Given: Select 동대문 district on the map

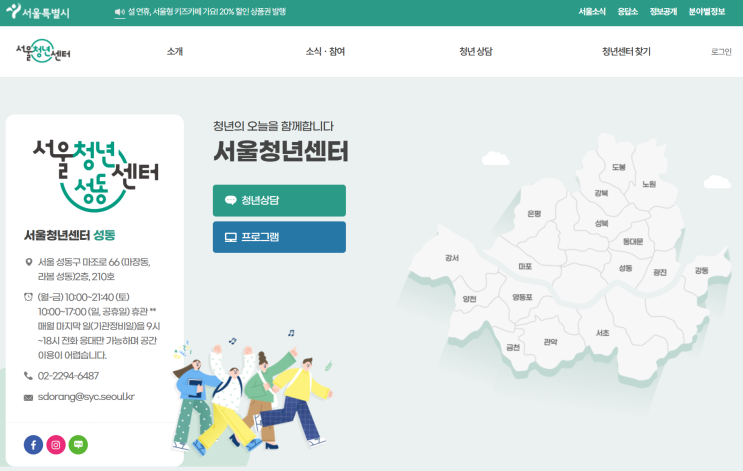Looking at the screenshot, I should tap(633, 242).
